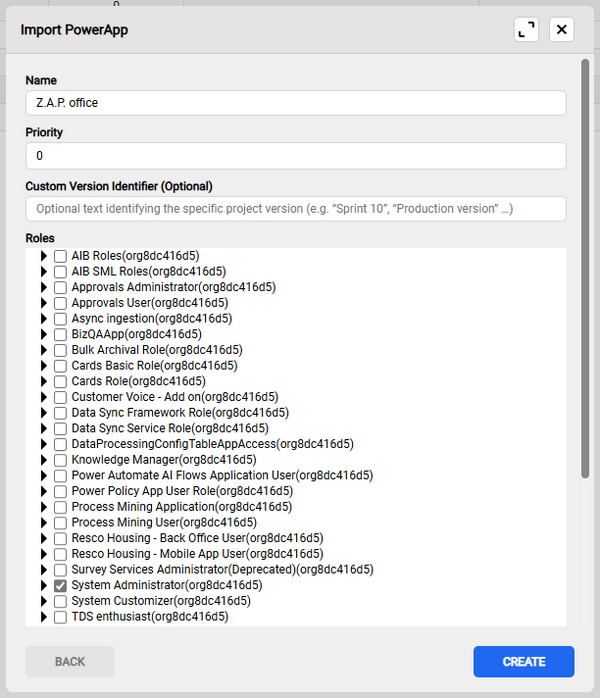The height and width of the screenshot is (698, 600).
Task: Expand Resco Housing - Back Office User
Action: point(44,538)
